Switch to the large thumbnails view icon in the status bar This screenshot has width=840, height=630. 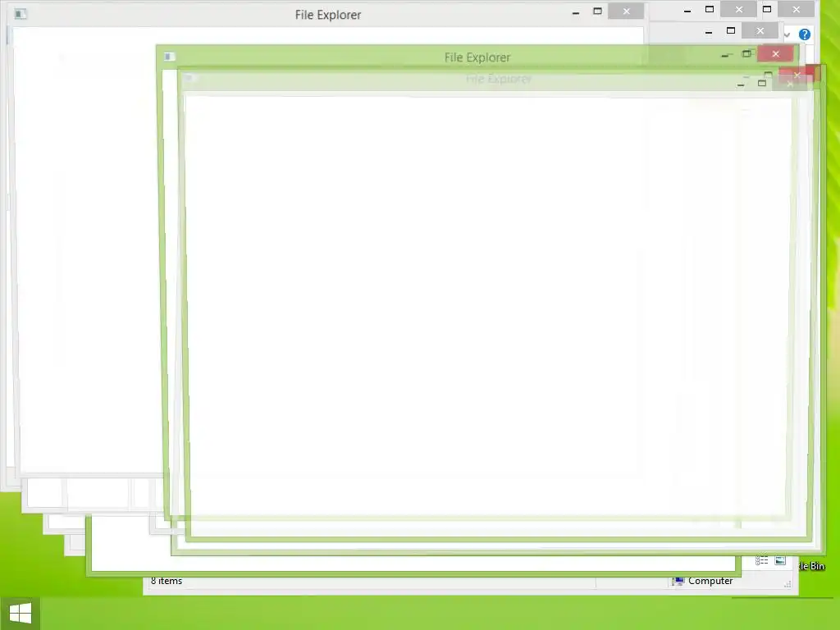(x=780, y=560)
